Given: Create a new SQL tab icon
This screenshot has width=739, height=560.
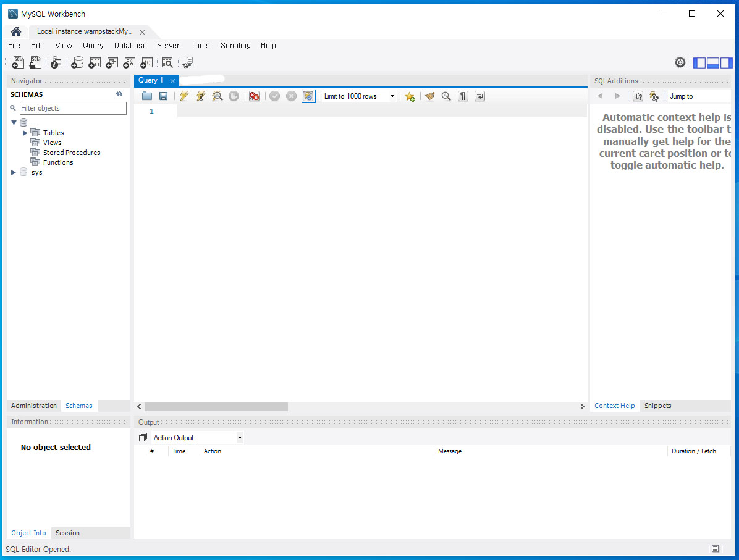Looking at the screenshot, I should (x=17, y=62).
